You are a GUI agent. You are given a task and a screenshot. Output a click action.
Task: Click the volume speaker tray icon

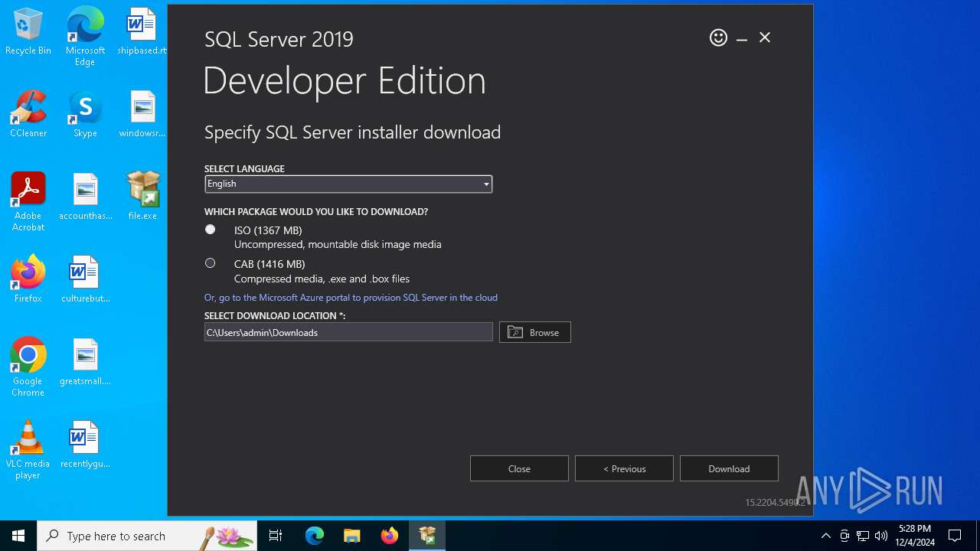pos(881,536)
